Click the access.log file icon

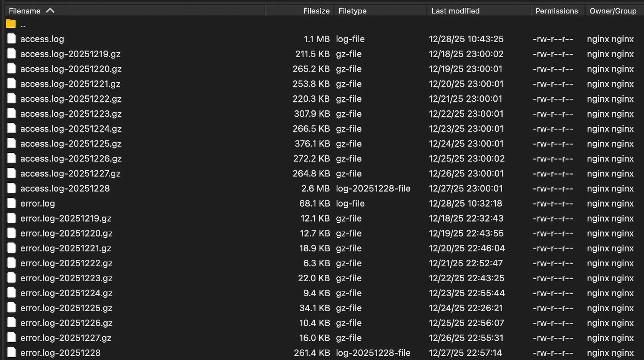click(12, 39)
